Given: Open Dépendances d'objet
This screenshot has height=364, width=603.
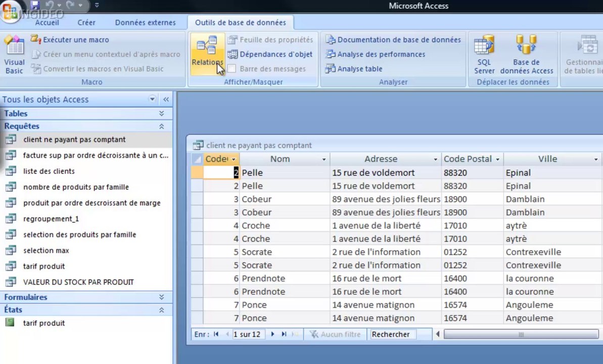Looking at the screenshot, I should tap(270, 54).
